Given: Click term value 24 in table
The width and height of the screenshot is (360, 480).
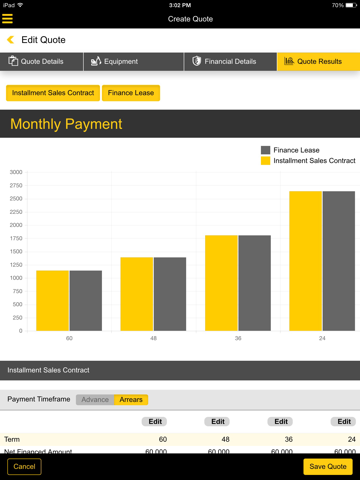Looking at the screenshot, I should click(x=352, y=439).
